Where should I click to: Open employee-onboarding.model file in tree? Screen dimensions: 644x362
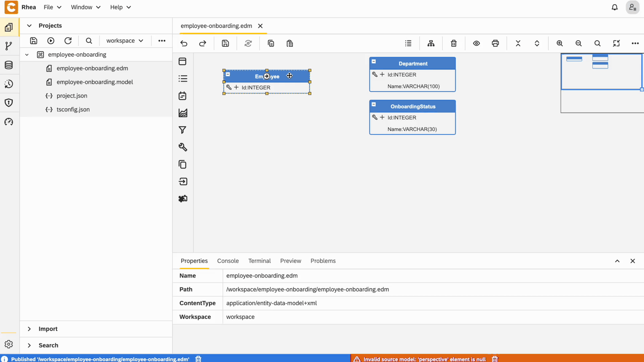pyautogui.click(x=94, y=82)
